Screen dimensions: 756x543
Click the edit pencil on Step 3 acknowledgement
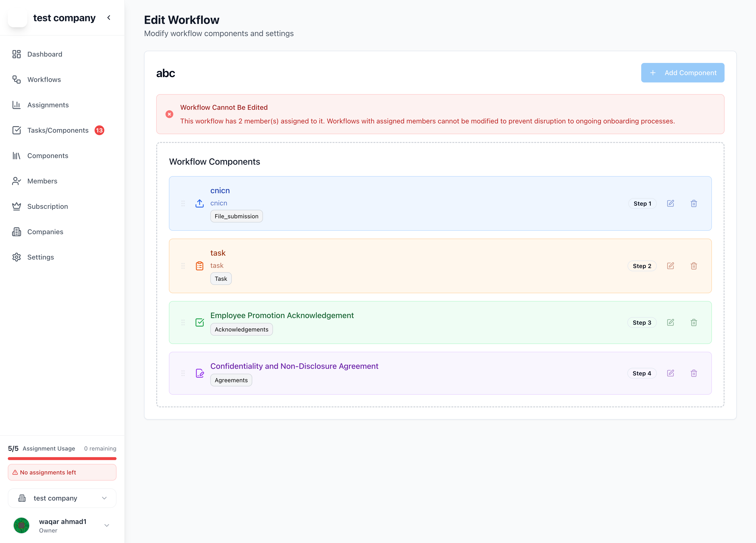pos(671,322)
